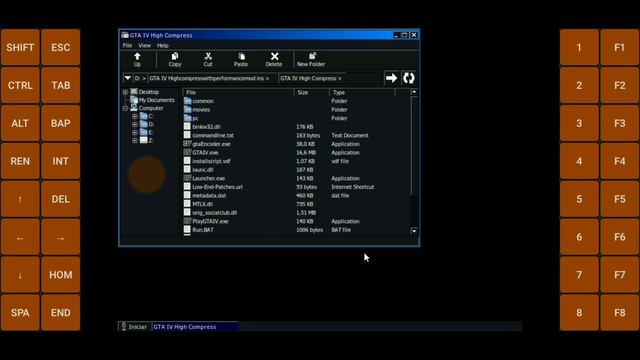Select MTLX.dll file
Viewport: 640px width, 360px height.
pos(202,204)
